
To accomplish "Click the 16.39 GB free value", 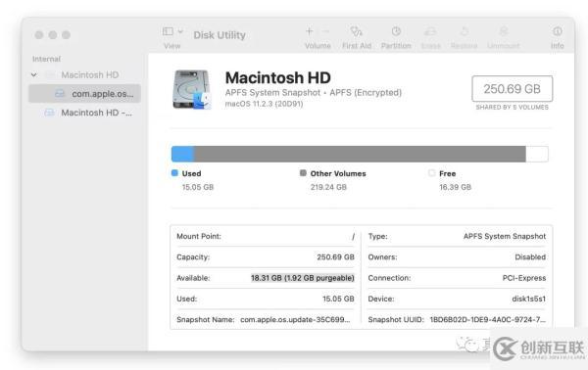I will click(456, 187).
